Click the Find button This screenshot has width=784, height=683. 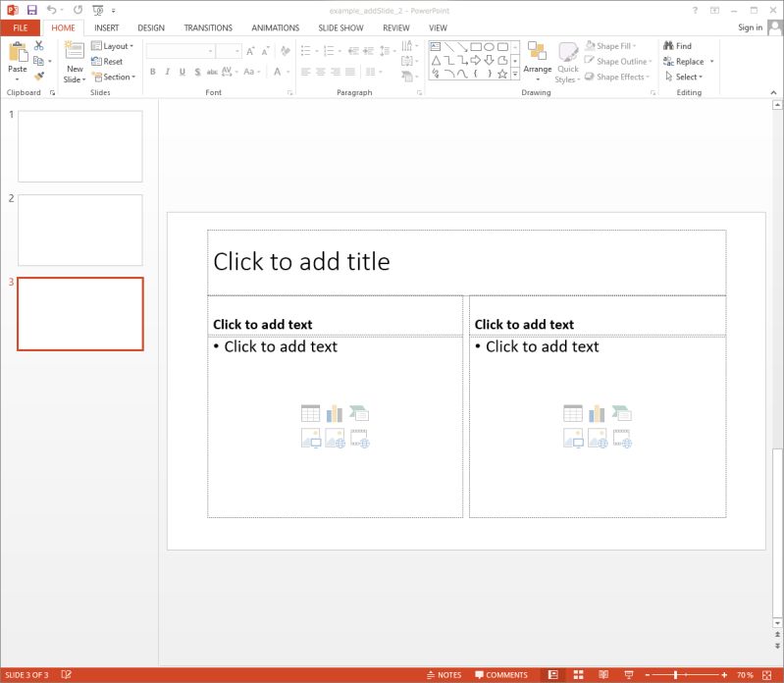[677, 46]
